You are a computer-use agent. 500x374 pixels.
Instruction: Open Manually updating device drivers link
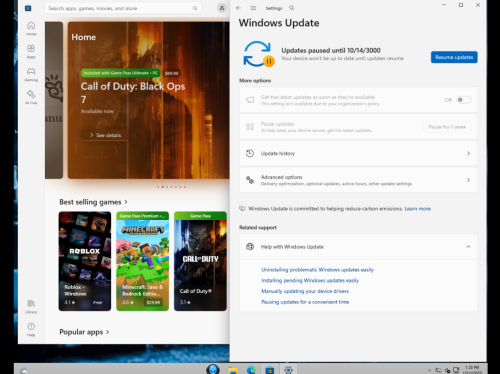(x=305, y=291)
